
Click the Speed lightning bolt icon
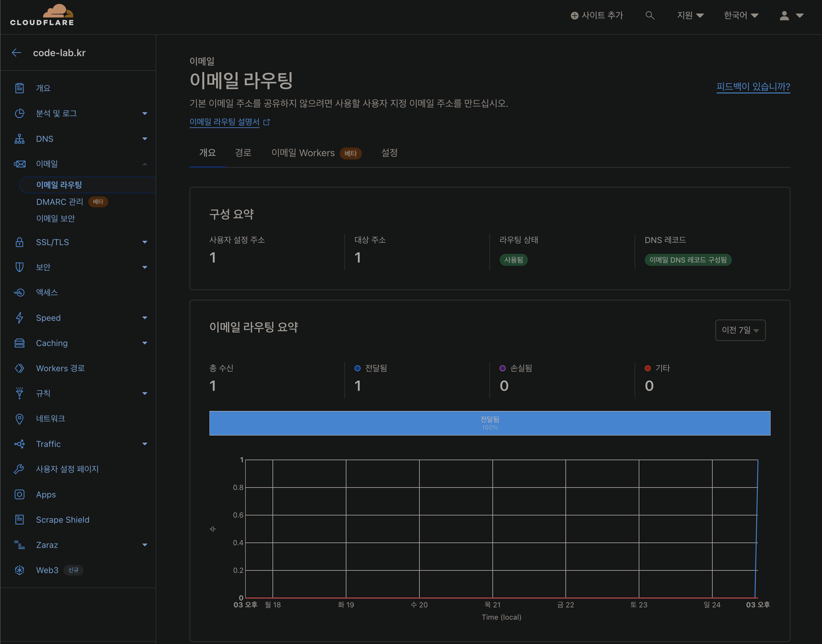(x=20, y=318)
